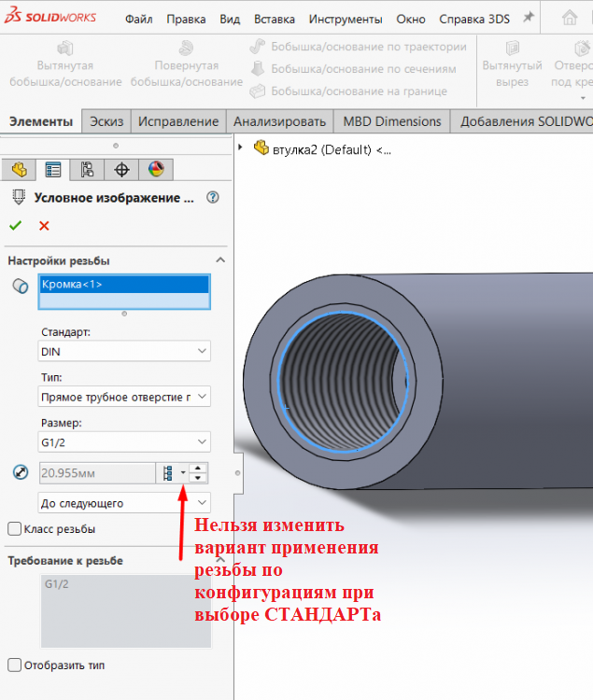Open Вид menu
Screen dimensions: 593x700
pos(230,20)
